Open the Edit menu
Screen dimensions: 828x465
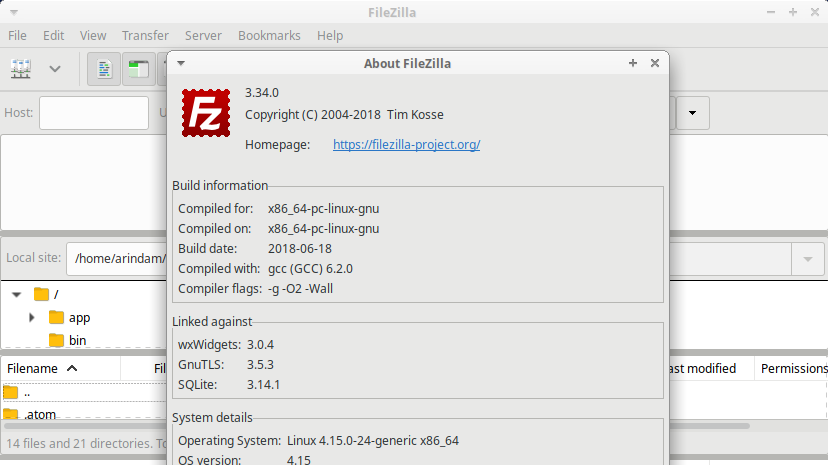click(x=53, y=35)
